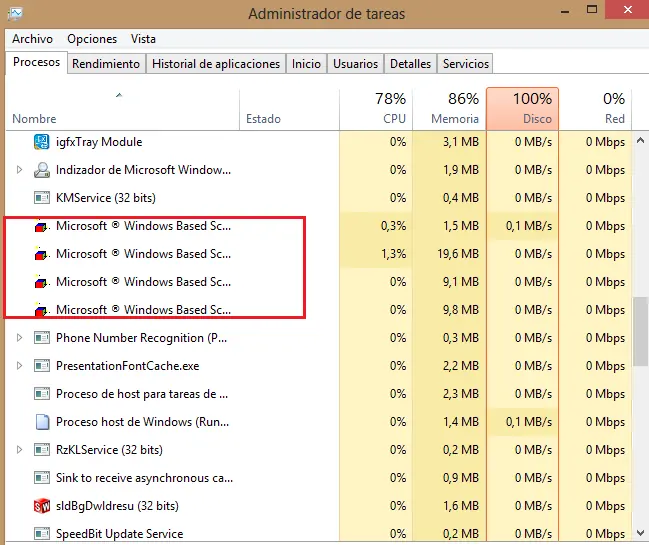Click the 19,6 MB memory value
The image size is (649, 545).
[x=458, y=254]
